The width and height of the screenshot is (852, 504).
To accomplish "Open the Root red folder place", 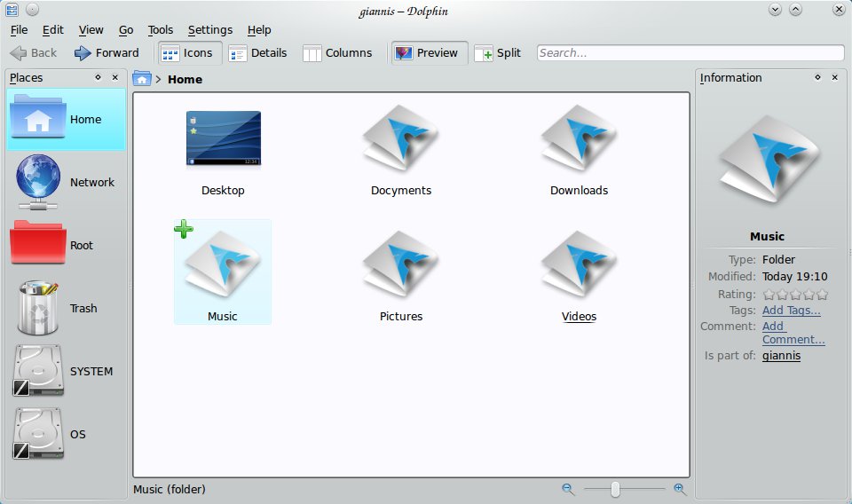I will pos(66,246).
